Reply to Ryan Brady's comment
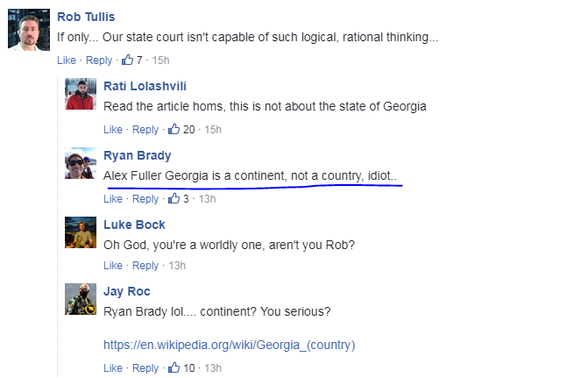This screenshot has width=588, height=378. pos(145,199)
